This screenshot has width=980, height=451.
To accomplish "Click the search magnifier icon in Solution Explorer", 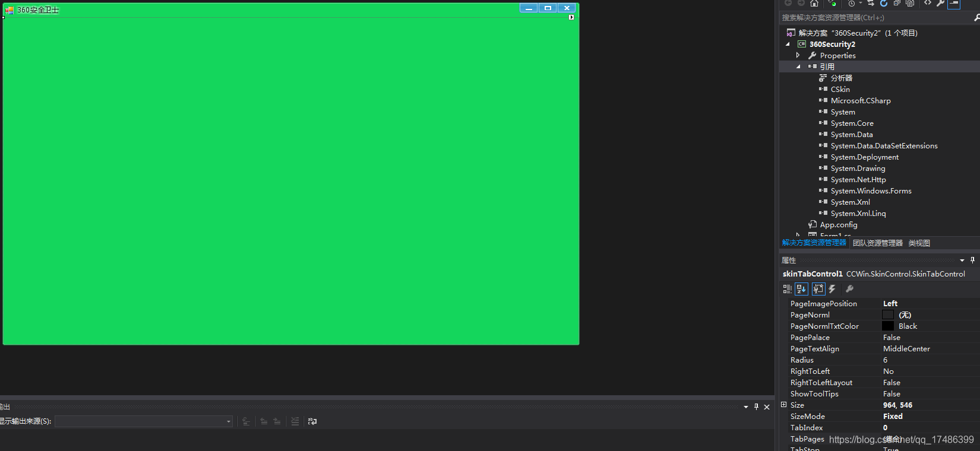I will tap(977, 18).
